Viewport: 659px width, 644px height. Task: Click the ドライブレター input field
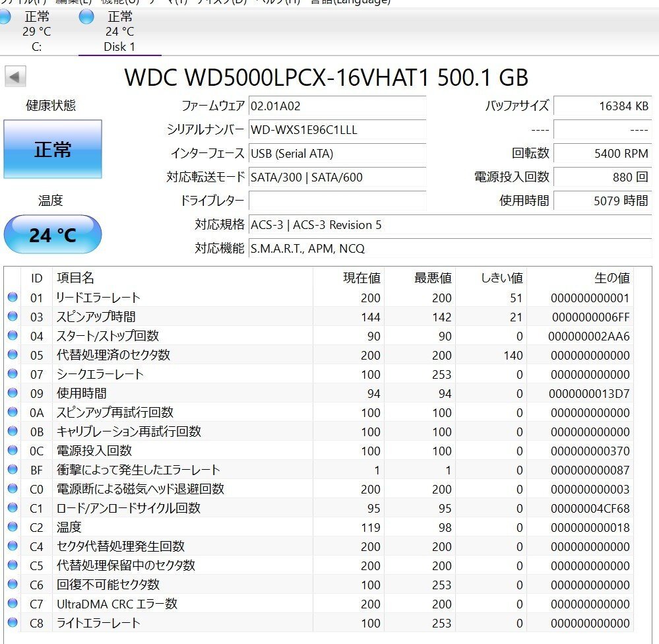[336, 201]
